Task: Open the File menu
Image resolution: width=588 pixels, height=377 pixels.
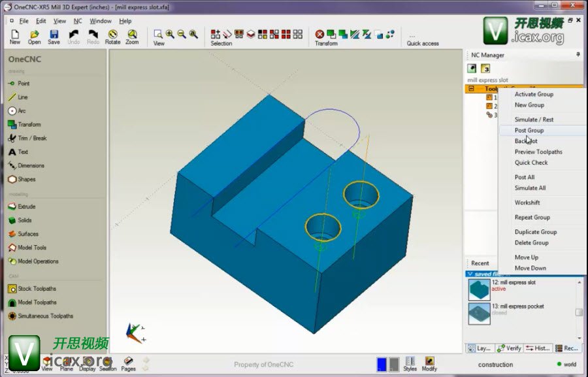Action: point(24,21)
